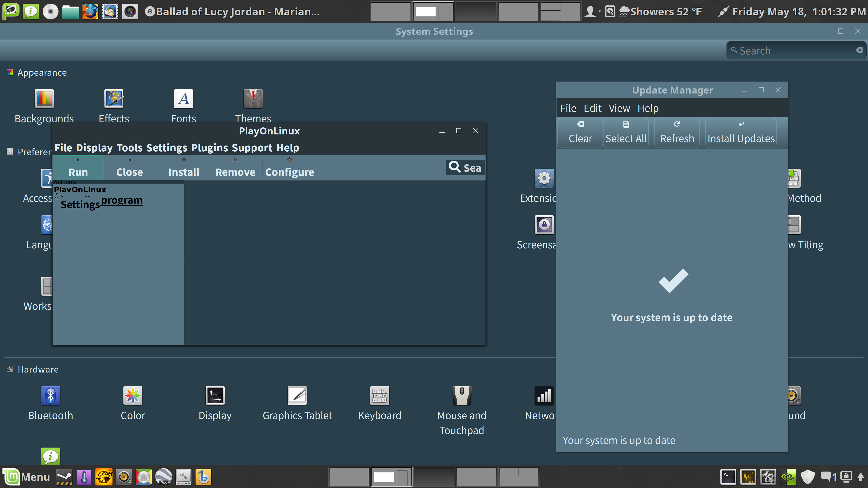Click the chat notifications icon showing 1
Screen dimensions: 868x488
click(x=828, y=477)
